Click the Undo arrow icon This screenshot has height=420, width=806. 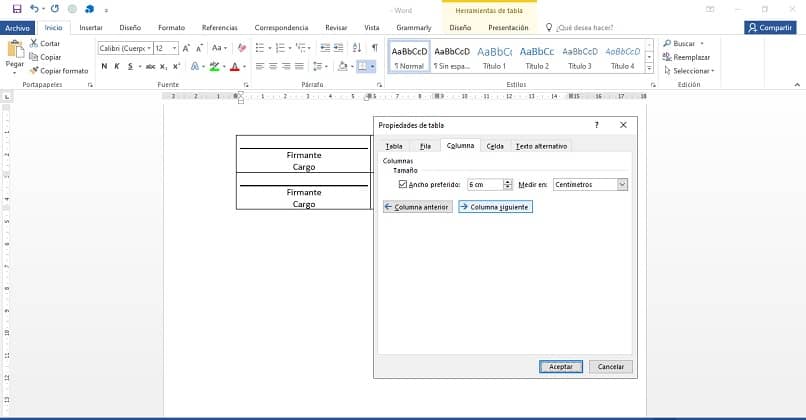pos(36,8)
